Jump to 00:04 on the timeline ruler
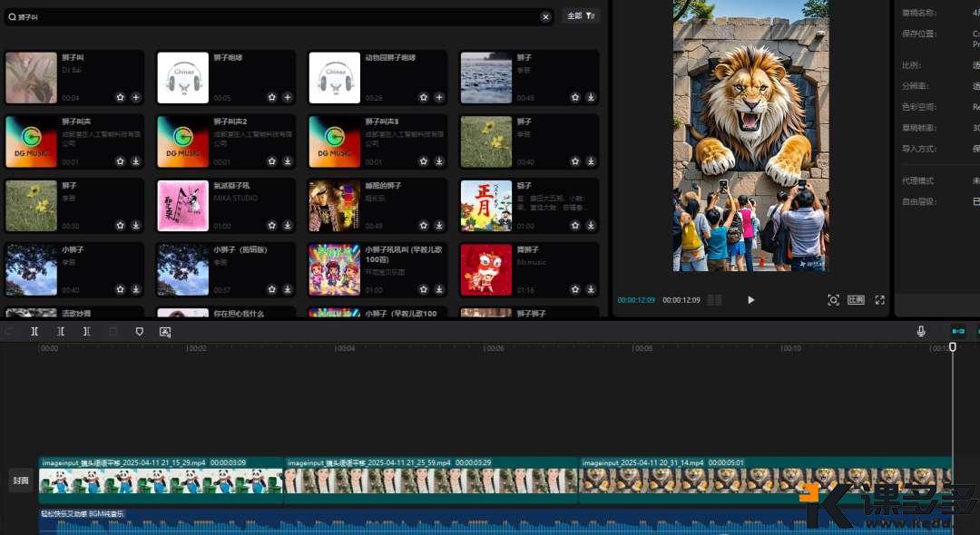 [x=345, y=348]
